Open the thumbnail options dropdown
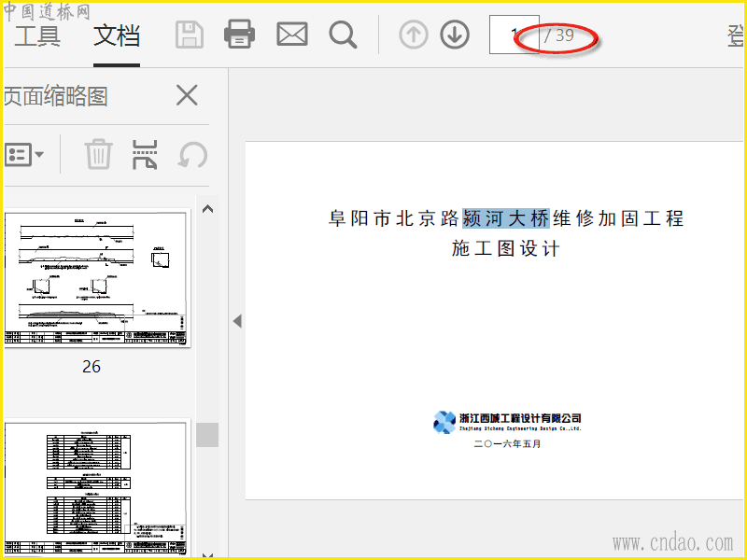Image resolution: width=747 pixels, height=560 pixels. pos(24,154)
